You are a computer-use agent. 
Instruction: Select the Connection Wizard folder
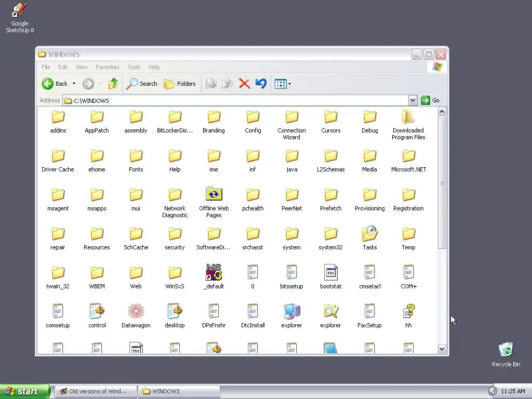coord(292,125)
